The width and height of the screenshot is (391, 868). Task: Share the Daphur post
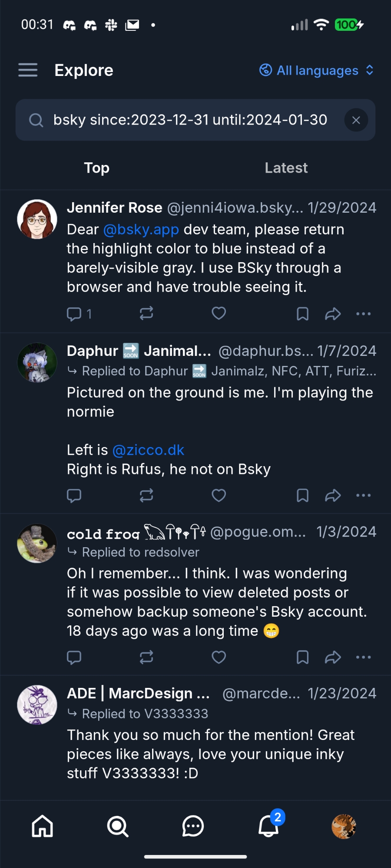(x=333, y=495)
